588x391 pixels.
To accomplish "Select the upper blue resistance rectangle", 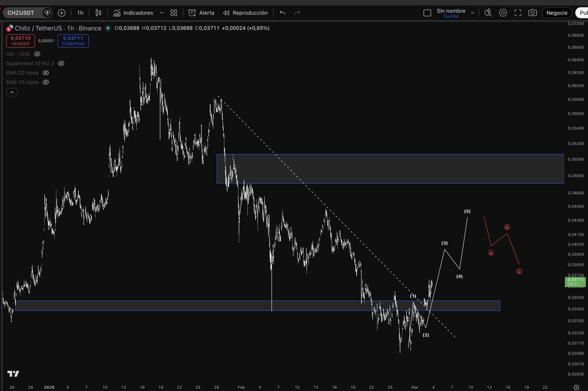I will click(x=391, y=169).
